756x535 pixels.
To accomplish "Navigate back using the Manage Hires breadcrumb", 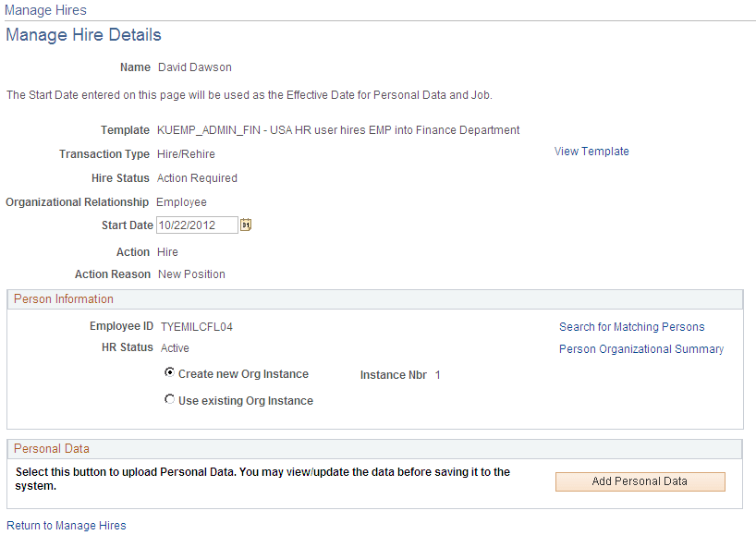I will [x=45, y=10].
